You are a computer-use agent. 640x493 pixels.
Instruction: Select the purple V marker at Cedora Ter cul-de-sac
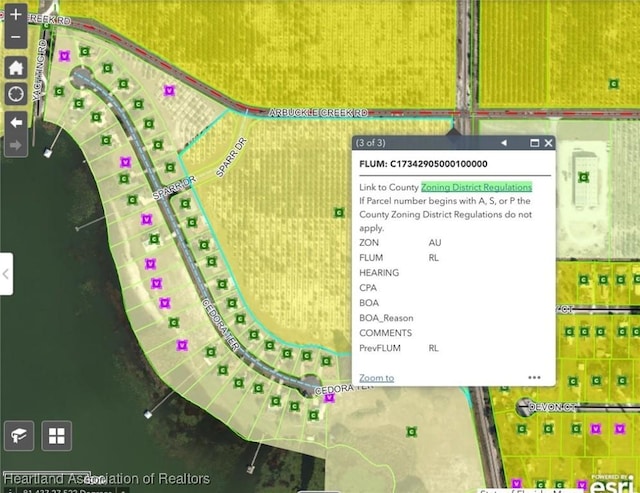(x=329, y=398)
